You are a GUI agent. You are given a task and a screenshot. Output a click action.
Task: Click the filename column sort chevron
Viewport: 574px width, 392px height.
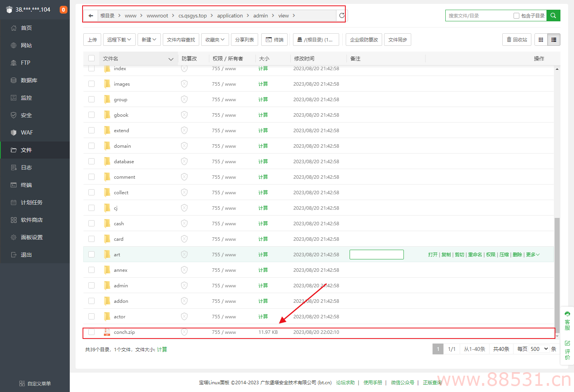171,59
